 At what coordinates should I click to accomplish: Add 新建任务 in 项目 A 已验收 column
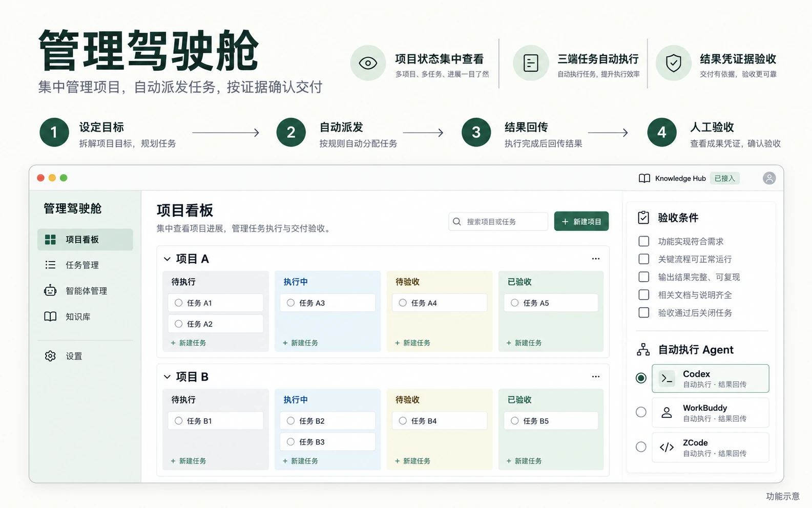pos(524,343)
